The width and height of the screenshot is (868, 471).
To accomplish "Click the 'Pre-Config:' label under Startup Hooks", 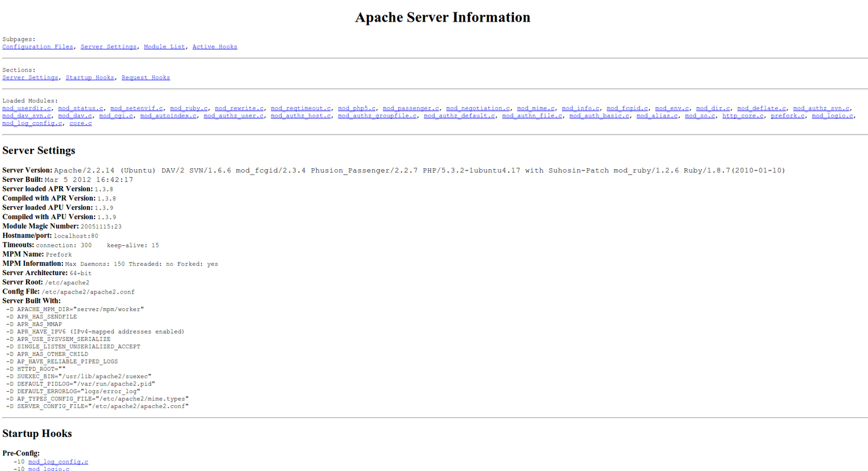I will [x=21, y=453].
